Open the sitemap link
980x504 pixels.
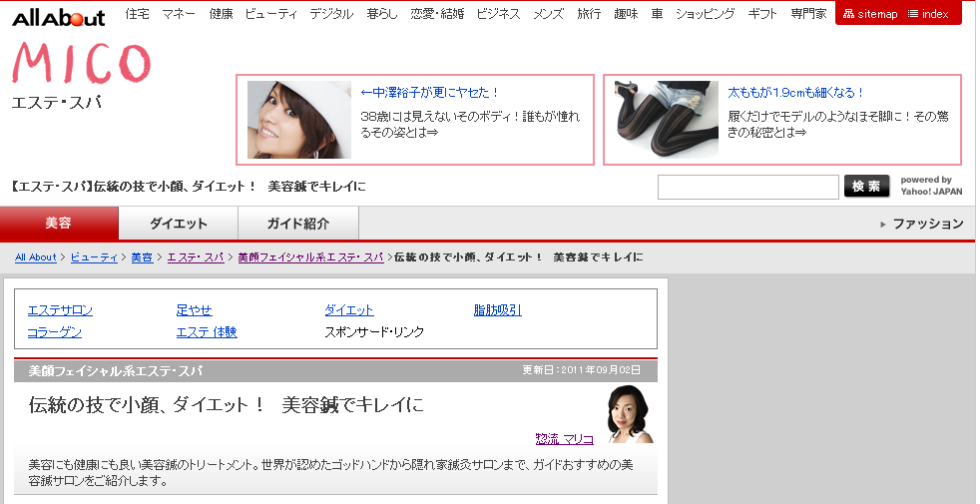870,14
